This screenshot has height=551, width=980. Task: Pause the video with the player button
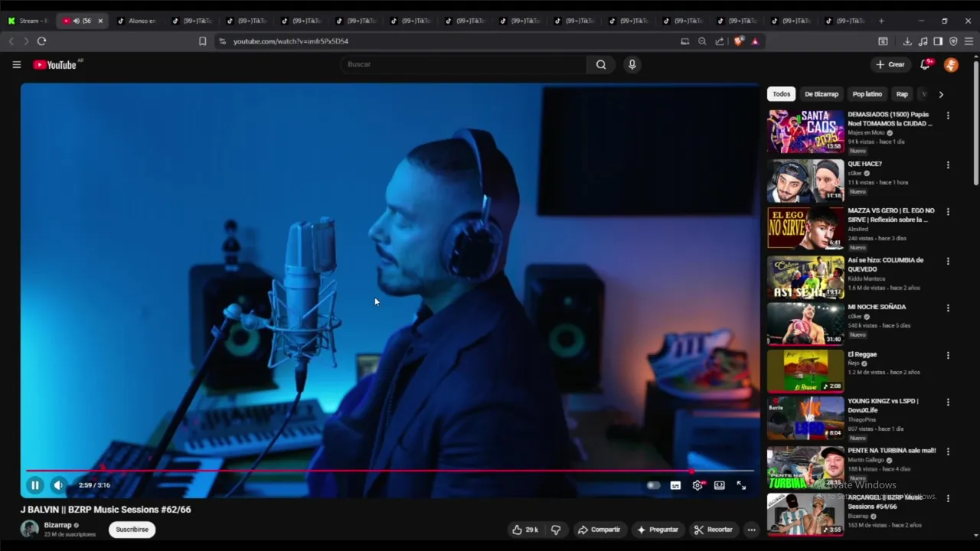pyautogui.click(x=35, y=485)
